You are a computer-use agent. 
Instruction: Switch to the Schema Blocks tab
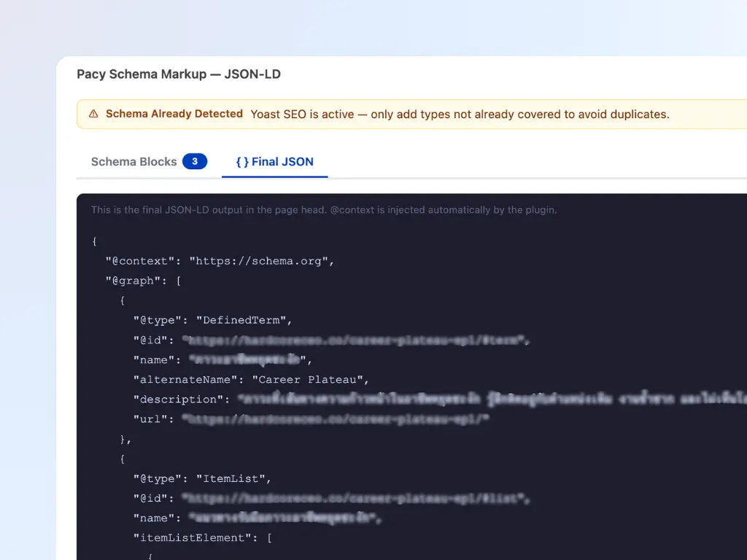click(x=133, y=161)
